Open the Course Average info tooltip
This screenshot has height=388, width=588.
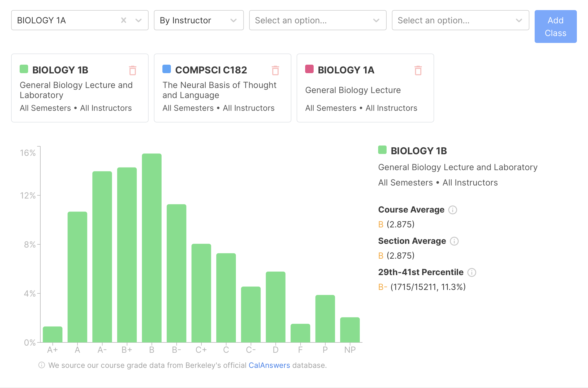pyautogui.click(x=452, y=210)
